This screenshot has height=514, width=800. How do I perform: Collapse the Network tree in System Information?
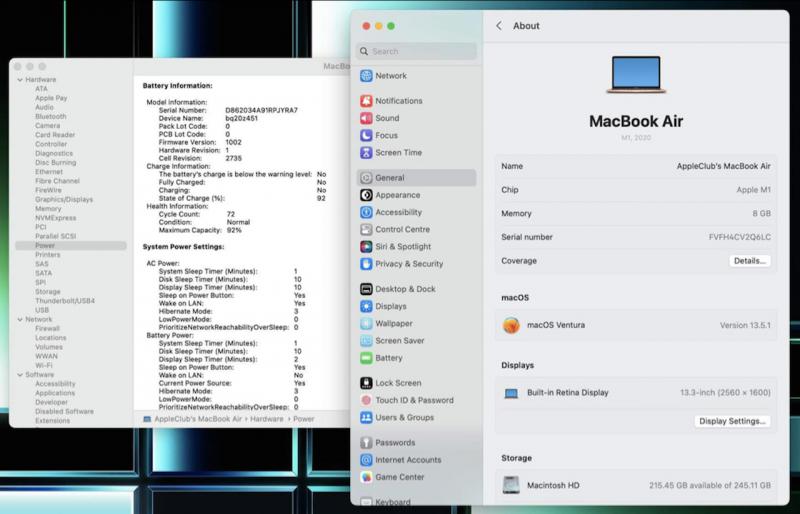[20, 320]
